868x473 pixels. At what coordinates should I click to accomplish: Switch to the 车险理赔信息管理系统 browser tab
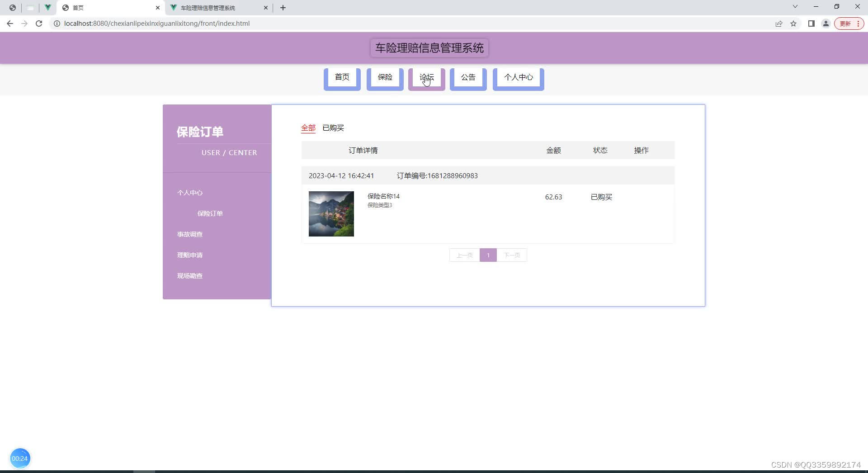219,8
